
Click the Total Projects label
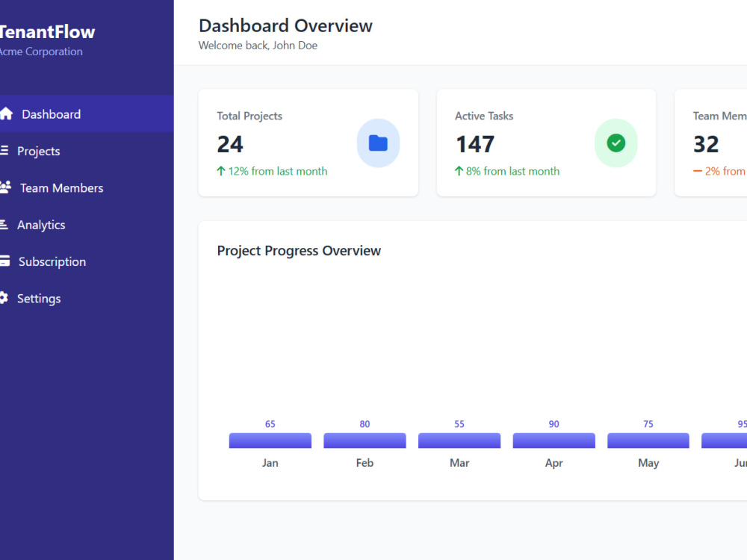pyautogui.click(x=249, y=116)
